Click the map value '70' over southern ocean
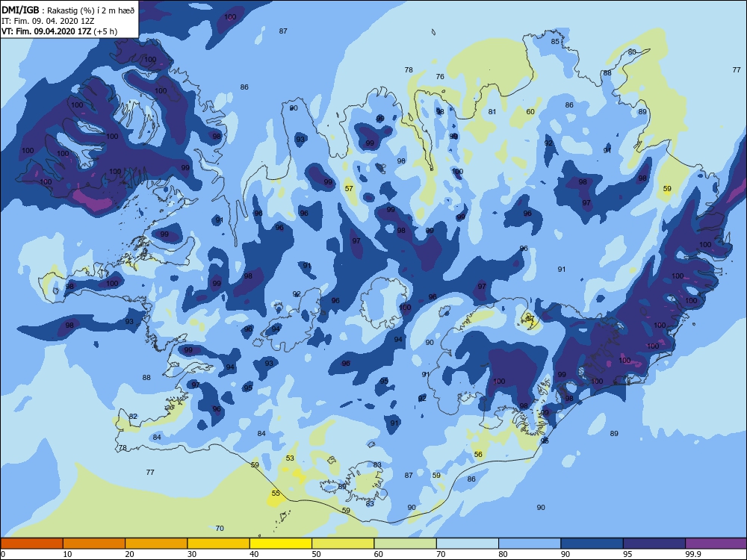This screenshot has height=560, width=747. click(220, 529)
